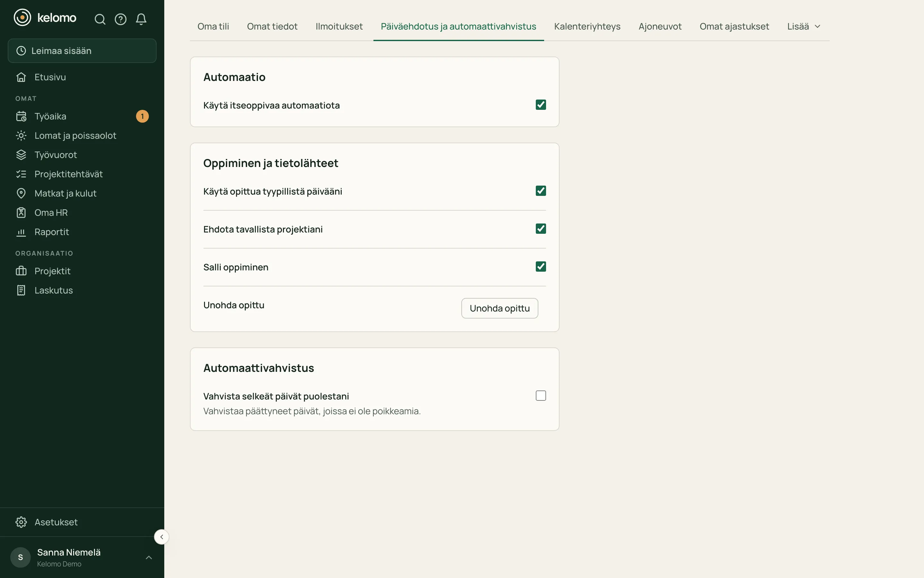Switch to the Oma tili tab
The width and height of the screenshot is (924, 578).
[x=213, y=26]
